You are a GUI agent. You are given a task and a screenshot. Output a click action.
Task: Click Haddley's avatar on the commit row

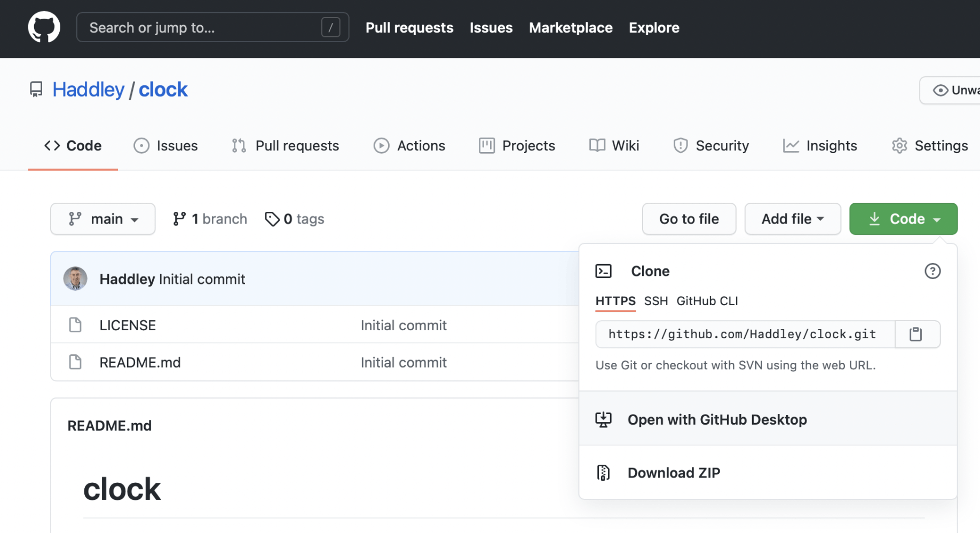pos(75,279)
